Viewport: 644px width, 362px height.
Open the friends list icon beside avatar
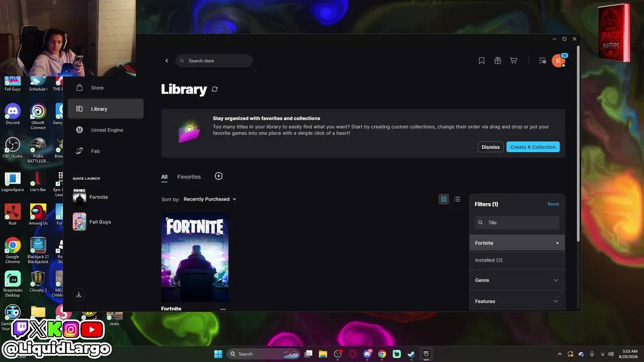tap(542, 61)
